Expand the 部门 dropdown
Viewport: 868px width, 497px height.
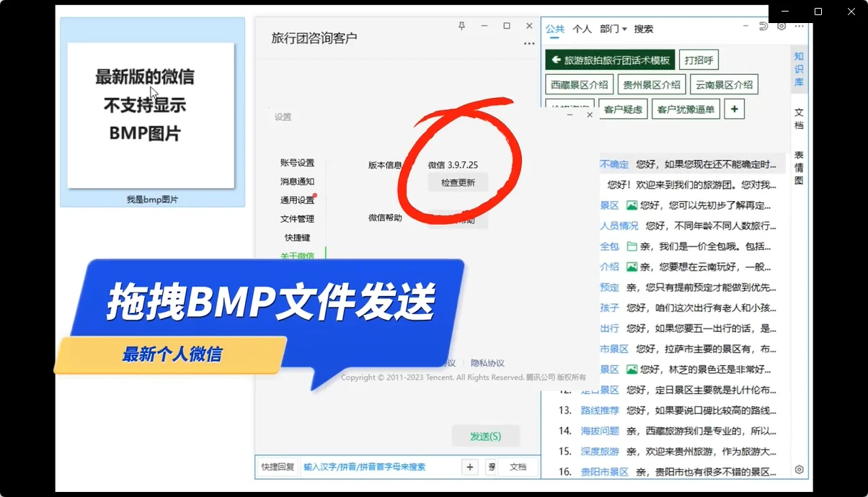(614, 29)
